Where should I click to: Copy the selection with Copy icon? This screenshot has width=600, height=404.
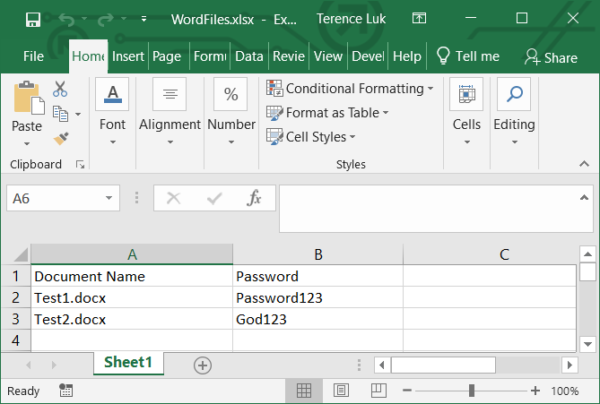pos(60,114)
